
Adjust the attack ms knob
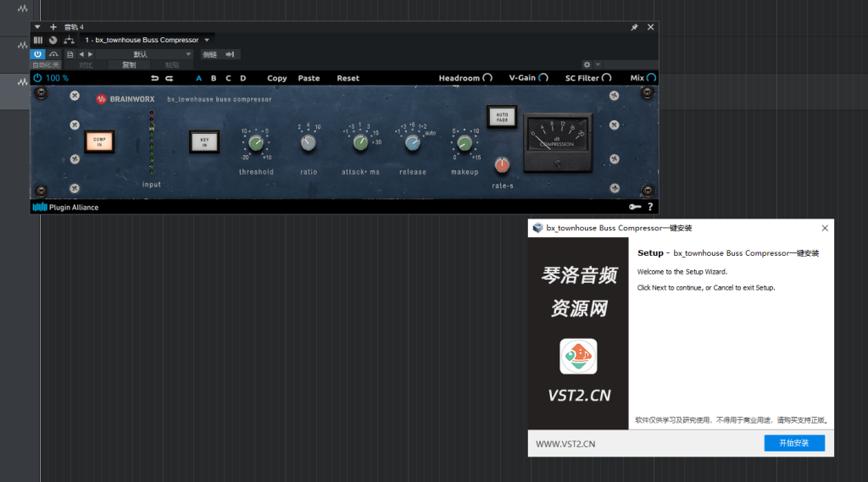360,143
